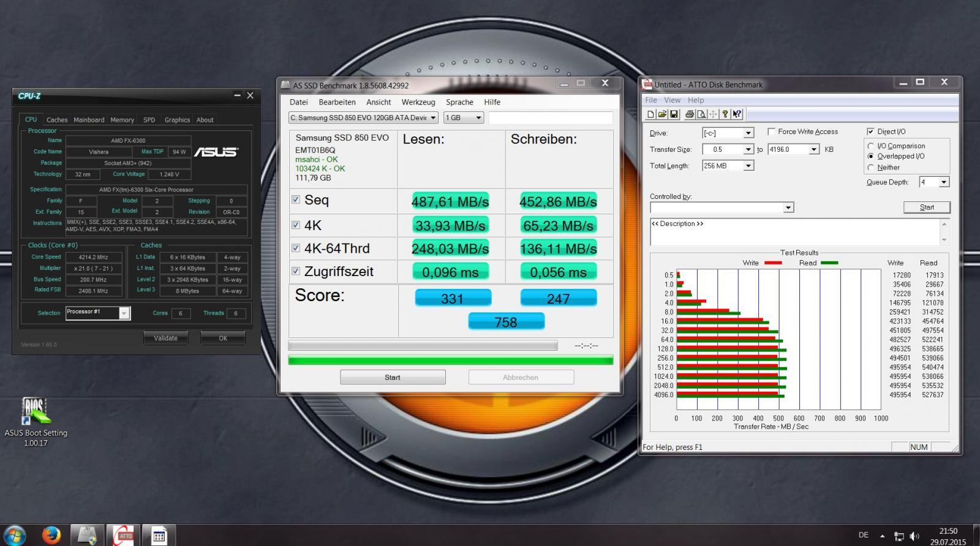Switch to the Memory tab in CPU-Z
This screenshot has height=546, width=980.
point(122,120)
